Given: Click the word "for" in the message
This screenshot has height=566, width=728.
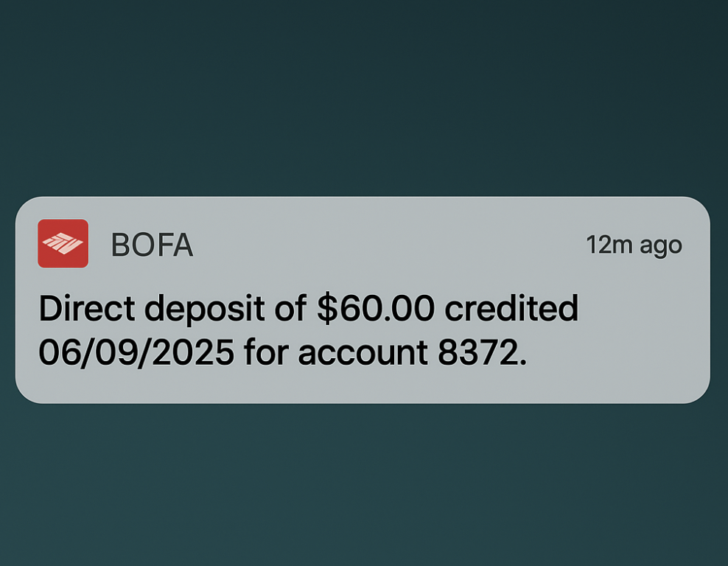Looking at the screenshot, I should click(266, 352).
